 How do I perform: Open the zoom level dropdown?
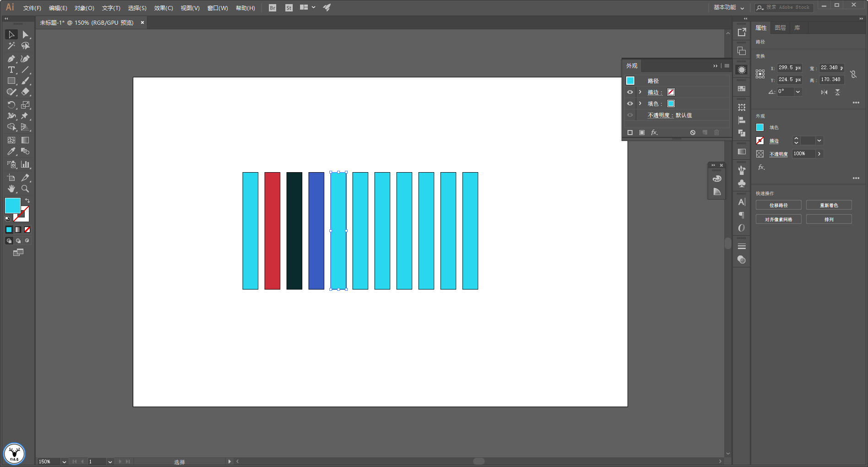click(64, 462)
